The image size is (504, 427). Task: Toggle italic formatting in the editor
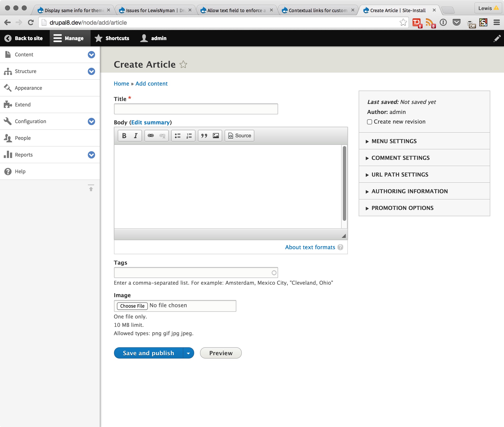136,136
